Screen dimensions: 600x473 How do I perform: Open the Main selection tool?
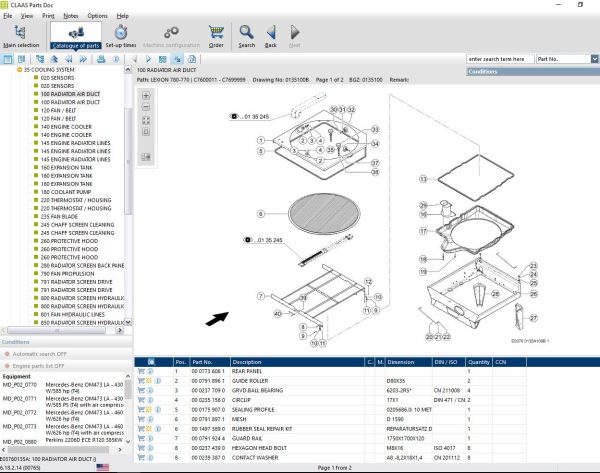pyautogui.click(x=21, y=36)
